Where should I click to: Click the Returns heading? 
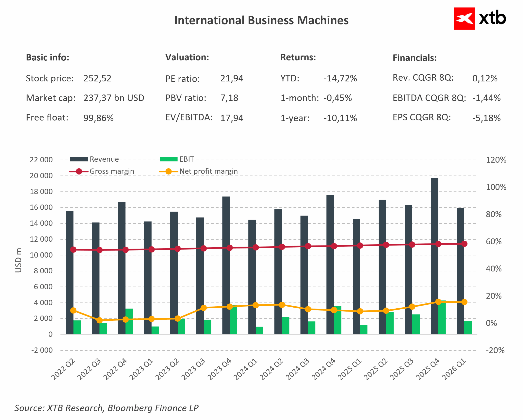point(298,57)
